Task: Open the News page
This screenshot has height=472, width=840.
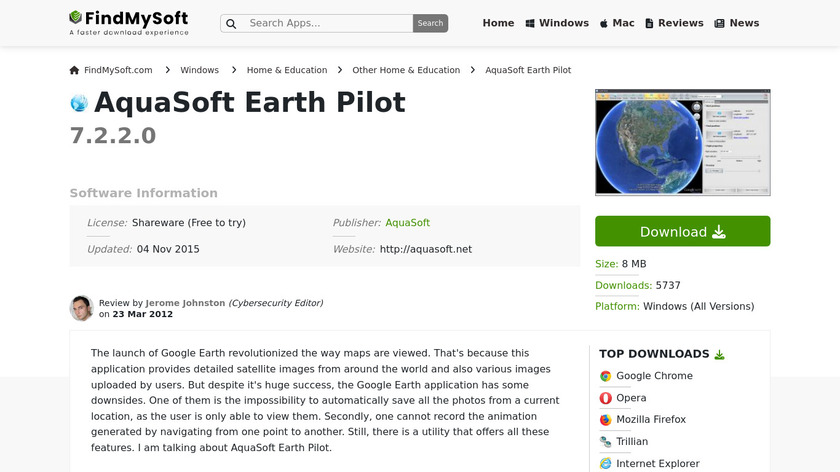Action: pos(737,23)
